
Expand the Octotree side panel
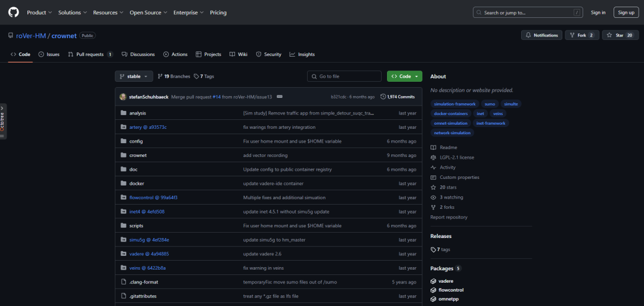point(2,121)
